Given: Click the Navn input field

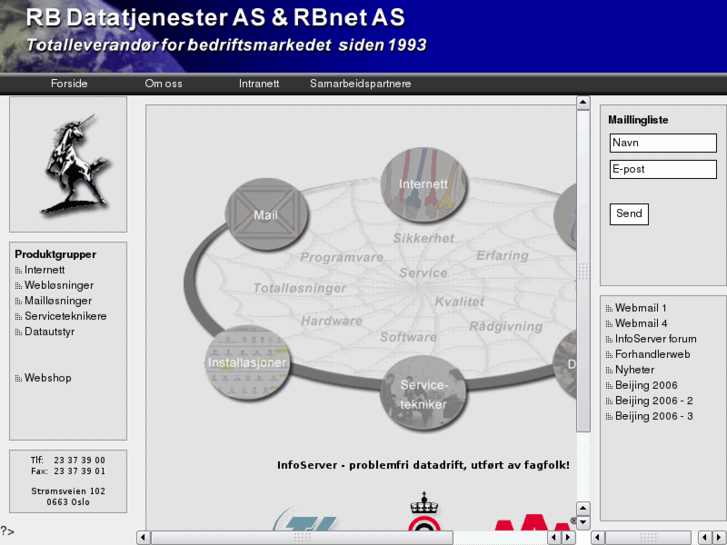Looking at the screenshot, I should [663, 143].
